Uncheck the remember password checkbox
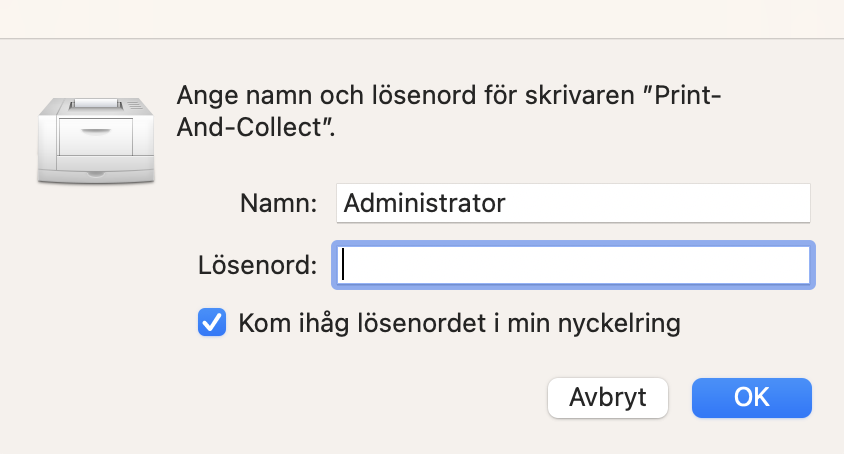This screenshot has height=454, width=844. point(212,323)
